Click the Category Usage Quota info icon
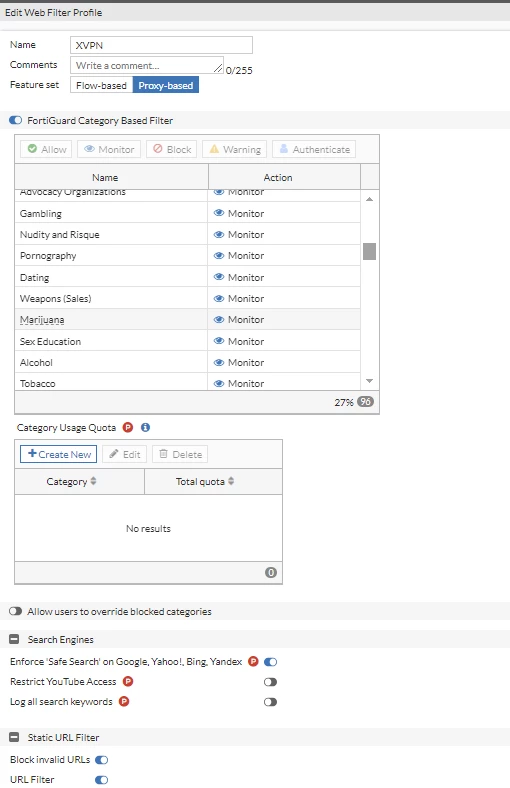The height and width of the screenshot is (788, 510). (145, 427)
